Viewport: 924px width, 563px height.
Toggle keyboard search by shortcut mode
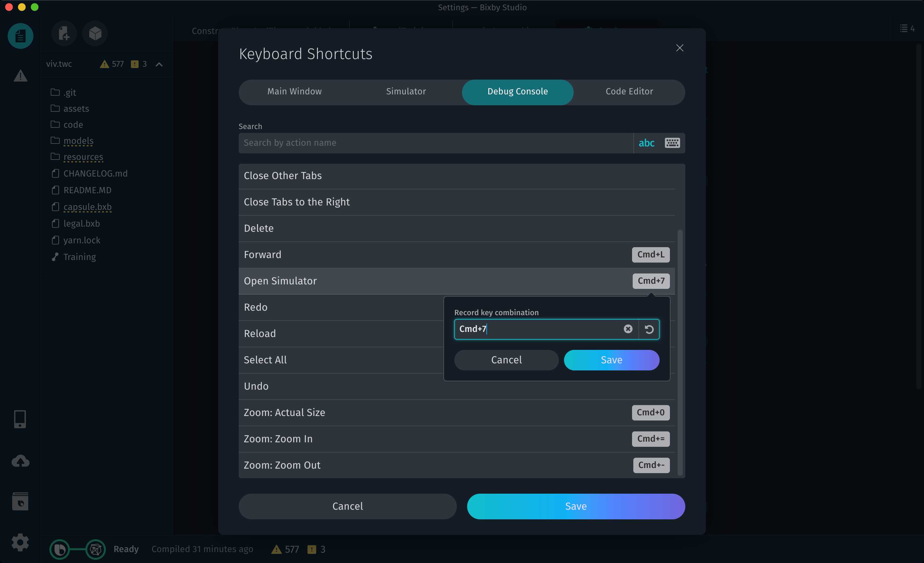pyautogui.click(x=672, y=143)
